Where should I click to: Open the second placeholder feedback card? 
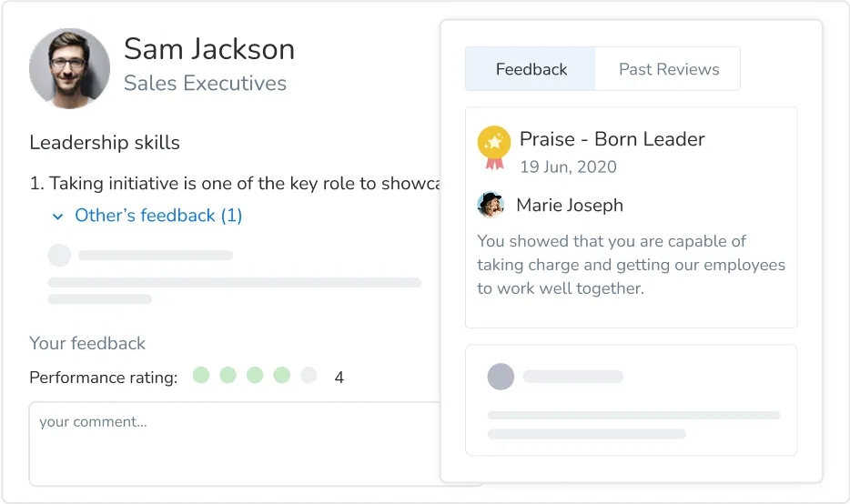tap(631, 399)
